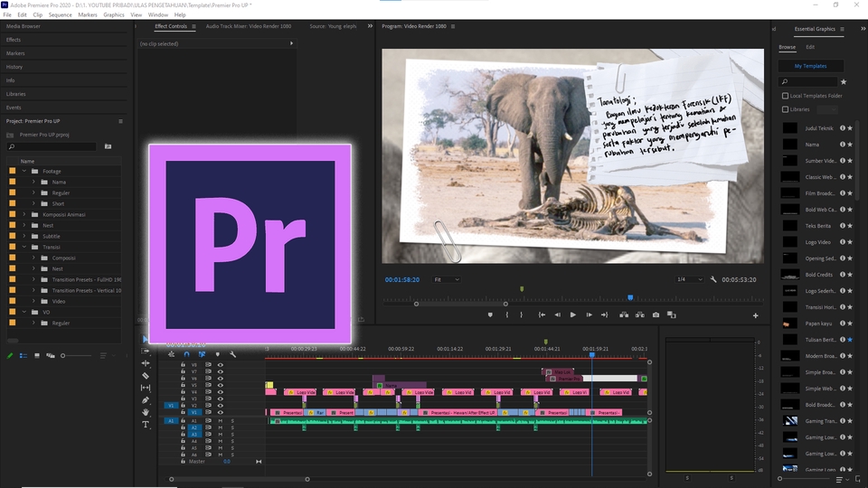This screenshot has height=488, width=868.
Task: Open the File menu
Action: pyautogui.click(x=7, y=15)
